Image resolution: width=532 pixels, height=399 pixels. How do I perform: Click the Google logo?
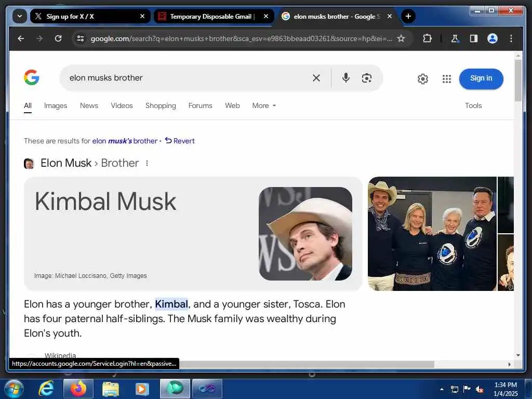point(32,78)
